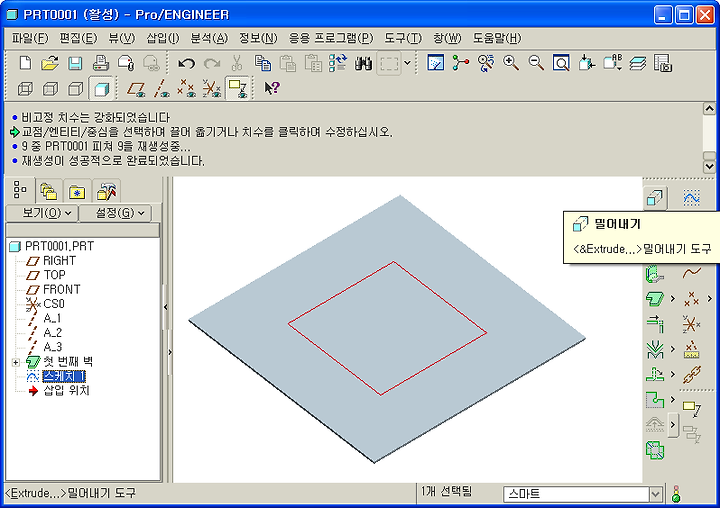
Task: Click the datum curve tool icon
Action: point(691,273)
